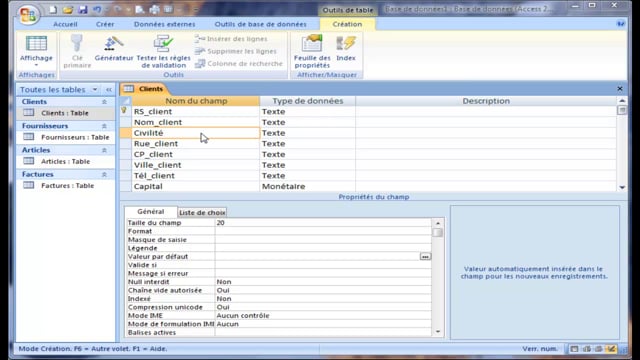This screenshot has width=640, height=360.
Task: Click the row selector with primary key icon
Action: pyautogui.click(x=126, y=111)
